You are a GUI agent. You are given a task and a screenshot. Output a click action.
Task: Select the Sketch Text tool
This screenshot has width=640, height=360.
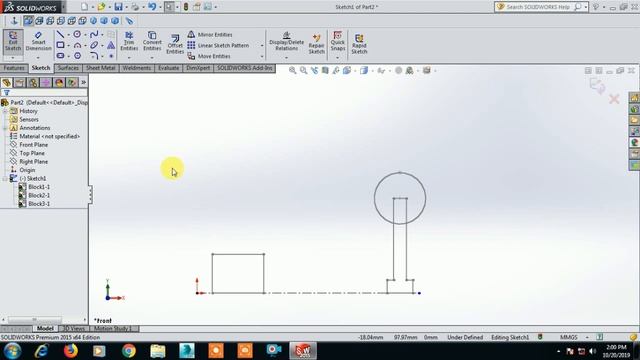click(x=111, y=45)
